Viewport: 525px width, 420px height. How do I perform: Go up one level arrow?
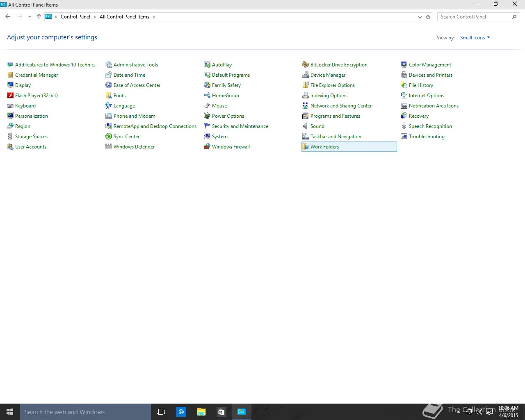tap(39, 17)
